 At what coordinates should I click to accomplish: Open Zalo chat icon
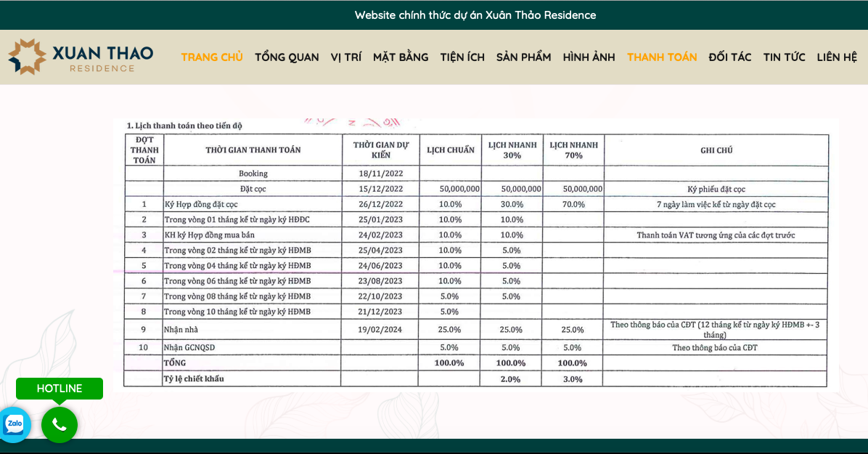(x=15, y=423)
